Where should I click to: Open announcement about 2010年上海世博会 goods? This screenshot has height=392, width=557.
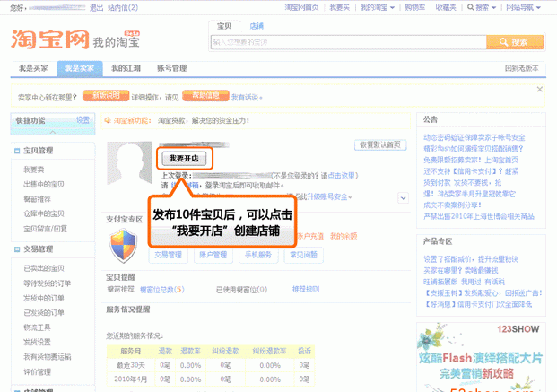click(478, 216)
